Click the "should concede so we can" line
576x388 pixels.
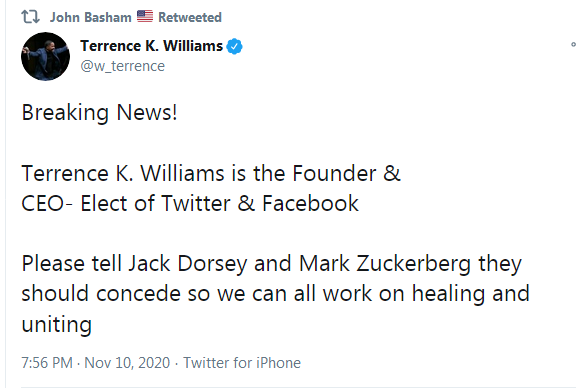[x=276, y=294]
